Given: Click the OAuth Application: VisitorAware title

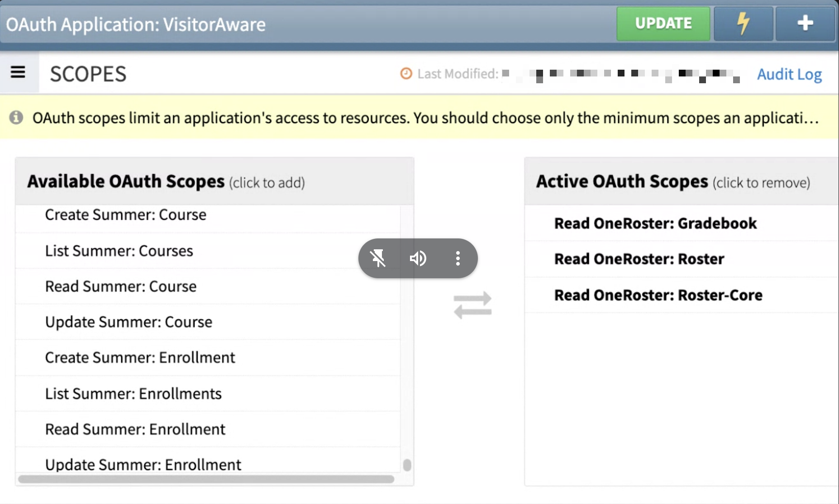Looking at the screenshot, I should point(136,24).
